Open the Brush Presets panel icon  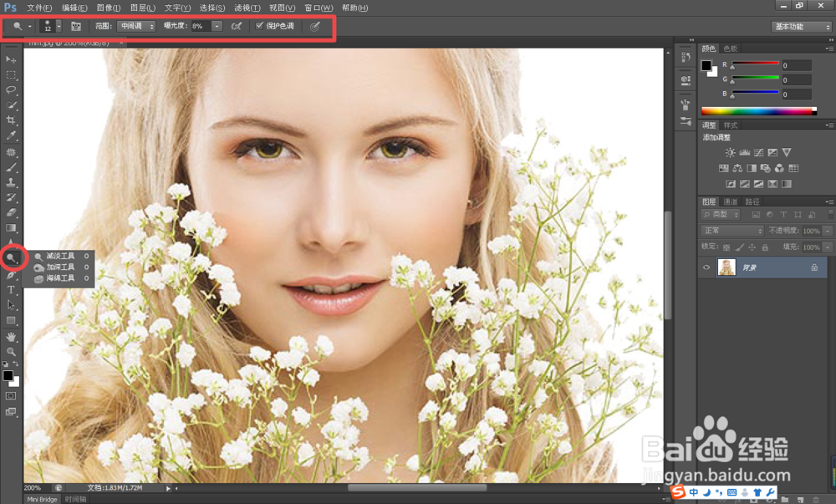pos(686,122)
